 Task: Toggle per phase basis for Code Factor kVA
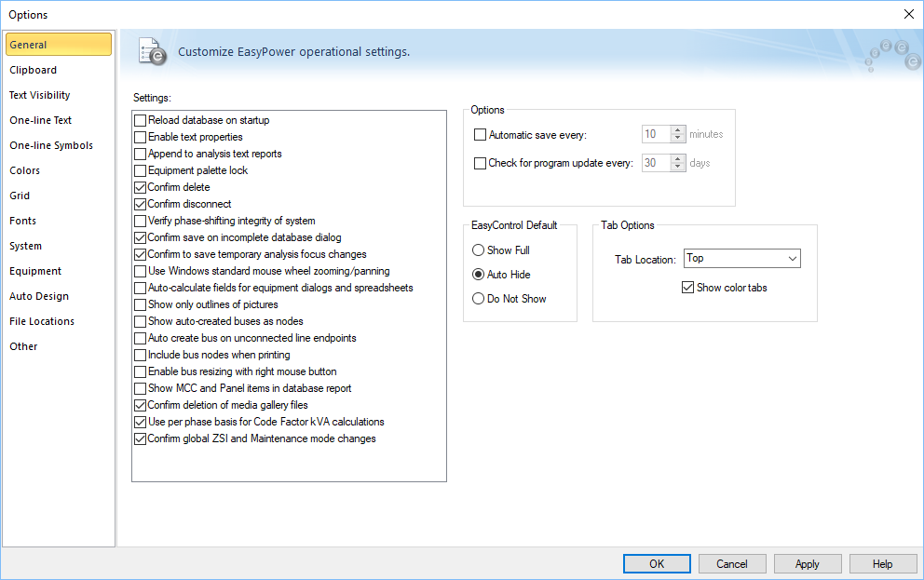(x=141, y=422)
